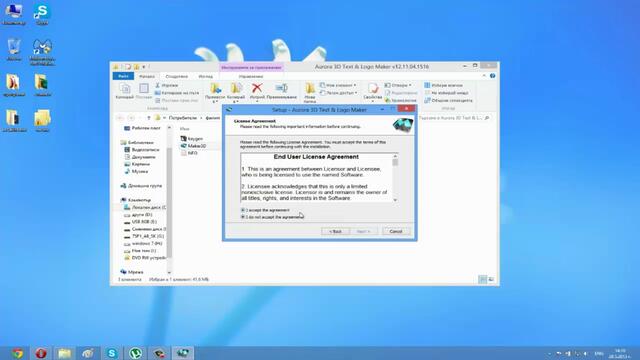Click navigation pane scrollbar down arrow
The height and width of the screenshot is (360, 640).
point(169,272)
